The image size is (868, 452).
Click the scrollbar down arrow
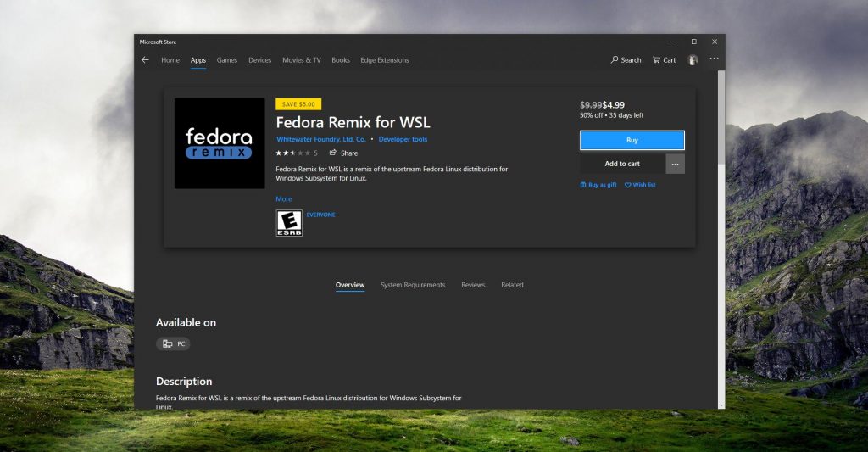pos(721,405)
